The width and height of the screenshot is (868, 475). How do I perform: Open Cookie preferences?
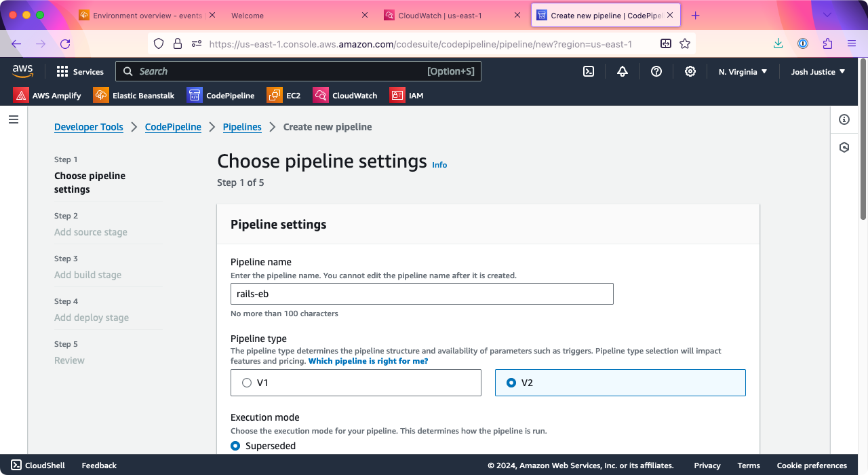click(x=812, y=465)
